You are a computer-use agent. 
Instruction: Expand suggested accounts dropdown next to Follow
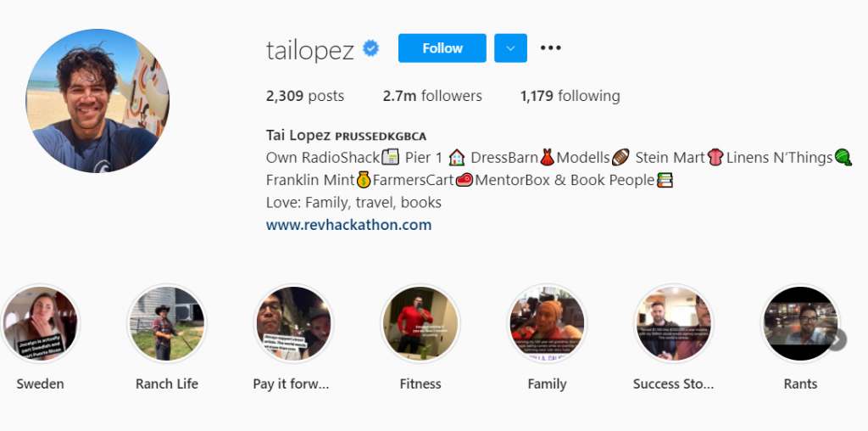click(510, 48)
